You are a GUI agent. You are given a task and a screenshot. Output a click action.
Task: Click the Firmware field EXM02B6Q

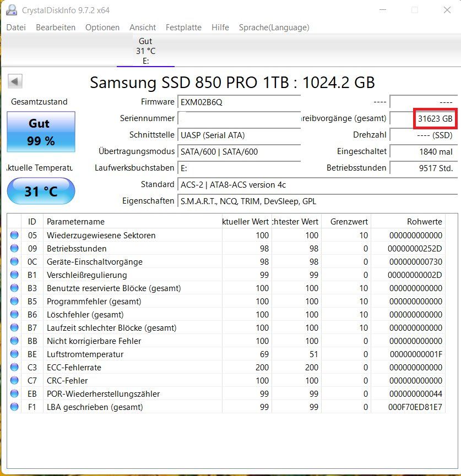[239, 102]
